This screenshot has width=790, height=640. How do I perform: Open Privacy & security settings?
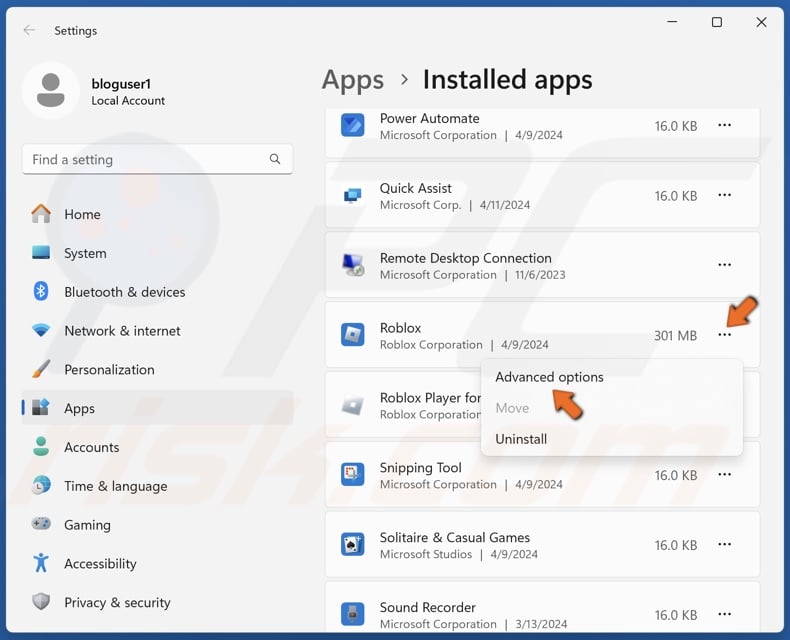[117, 602]
